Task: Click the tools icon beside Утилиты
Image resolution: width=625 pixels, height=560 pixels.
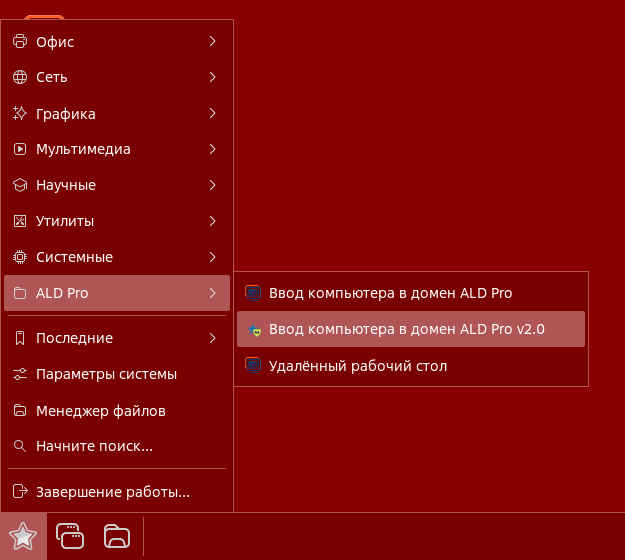Action: pyautogui.click(x=20, y=221)
